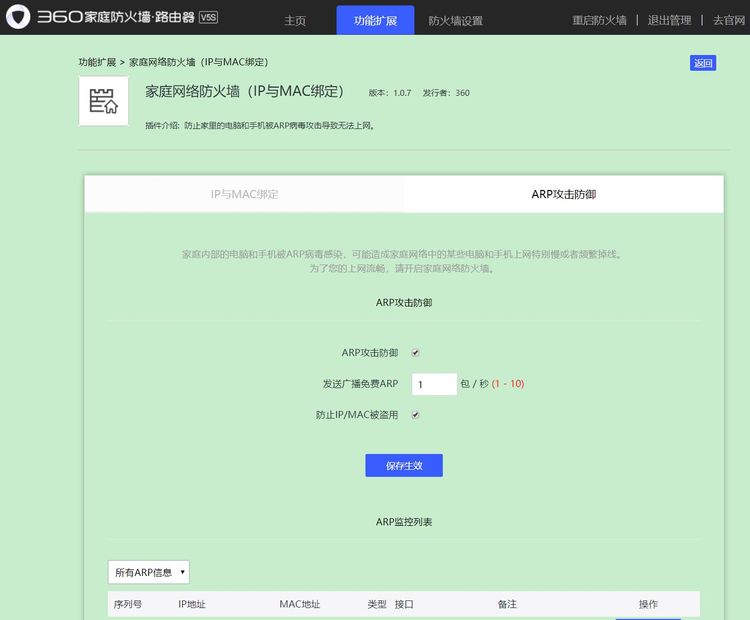
Task: Open the 所有ARP信息 dropdown
Action: click(149, 572)
